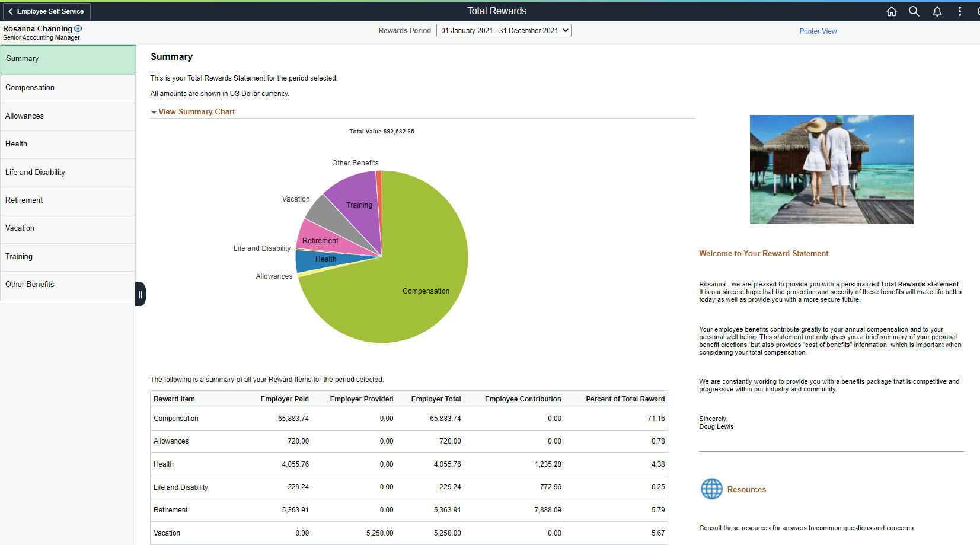Screen dimensions: 980x545
Task: Select Life and Disability in sidebar
Action: click(x=68, y=173)
